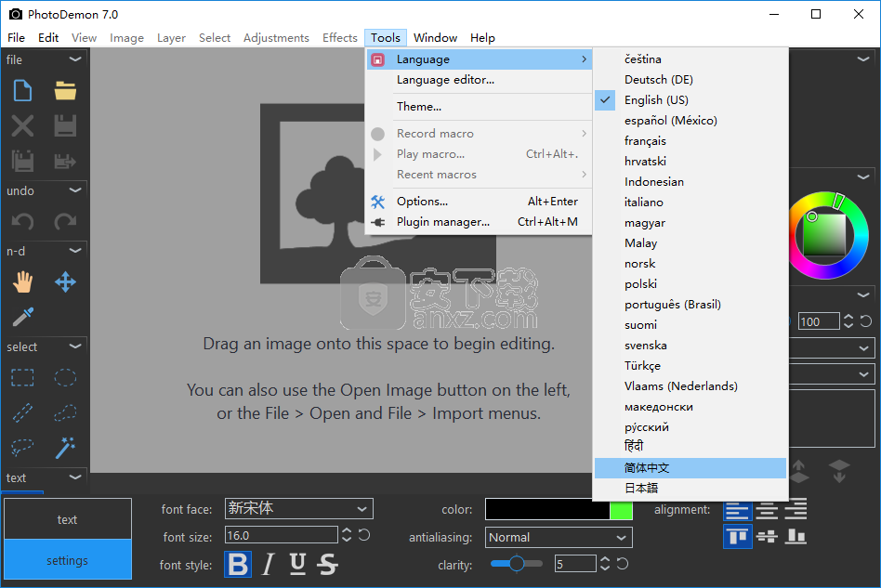Image resolution: width=881 pixels, height=588 pixels.
Task: Collapse the n-d tools section
Action: pos(74,251)
